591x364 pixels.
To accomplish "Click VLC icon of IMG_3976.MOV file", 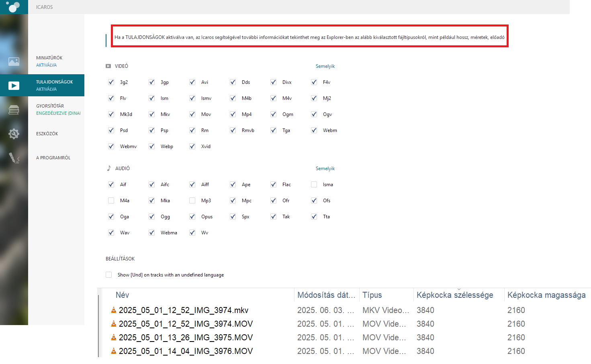I will tap(114, 351).
